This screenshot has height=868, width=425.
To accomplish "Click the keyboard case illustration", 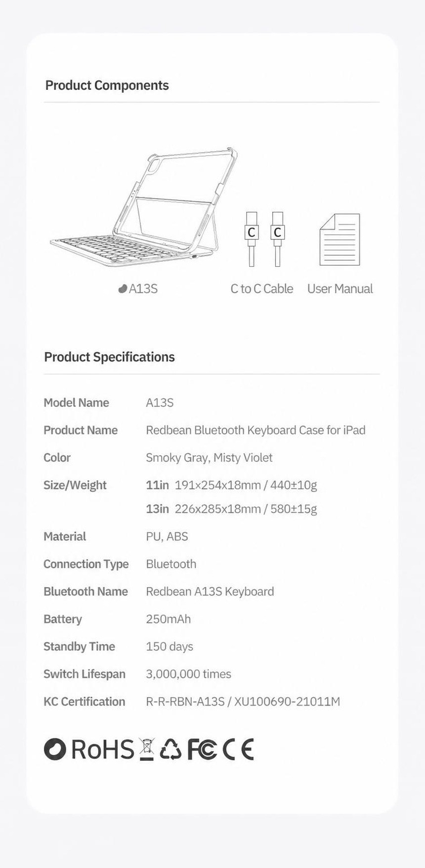I will click(143, 207).
